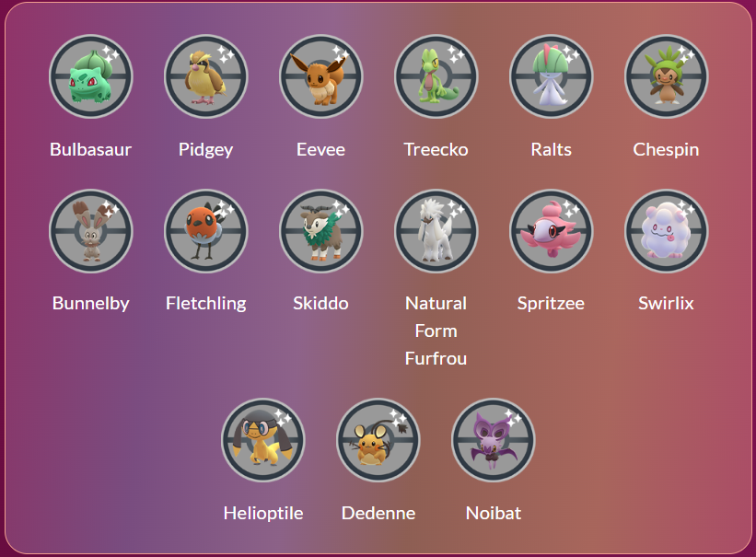
Task: Click the white Furfrou icon
Action: coord(436,231)
